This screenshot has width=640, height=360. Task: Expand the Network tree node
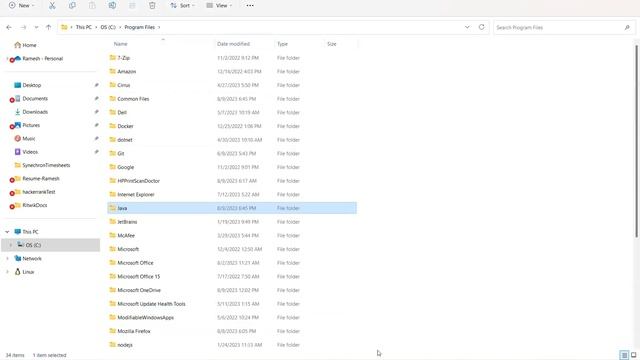[7, 259]
